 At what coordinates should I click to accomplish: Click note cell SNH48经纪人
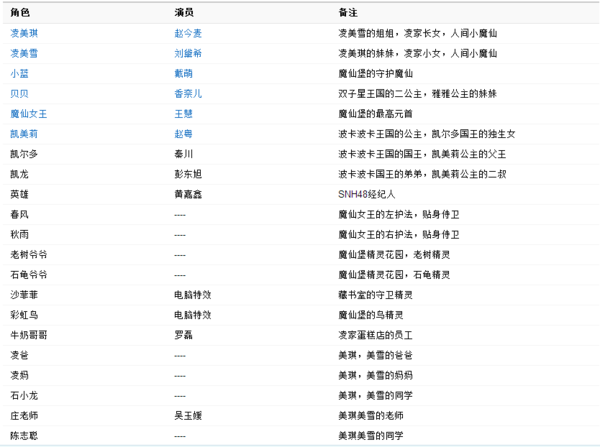(x=367, y=194)
